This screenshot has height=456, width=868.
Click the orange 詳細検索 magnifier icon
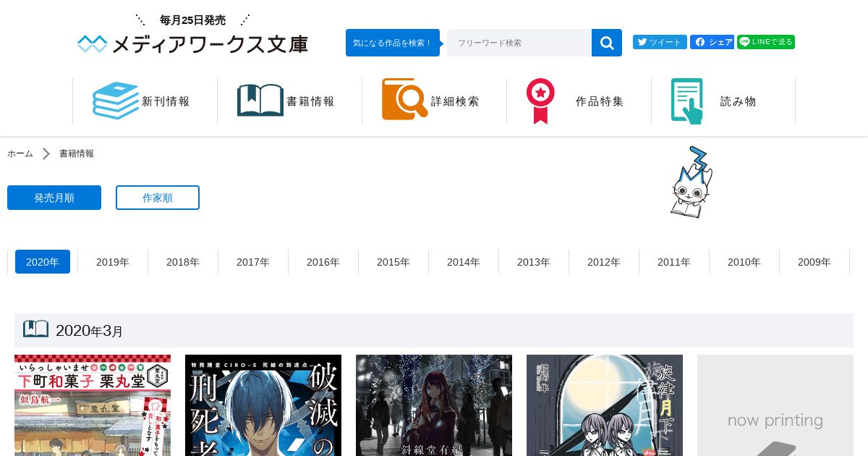[405, 99]
